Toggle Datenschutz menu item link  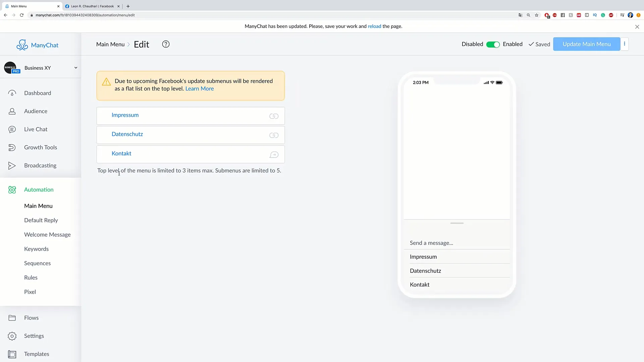point(274,135)
